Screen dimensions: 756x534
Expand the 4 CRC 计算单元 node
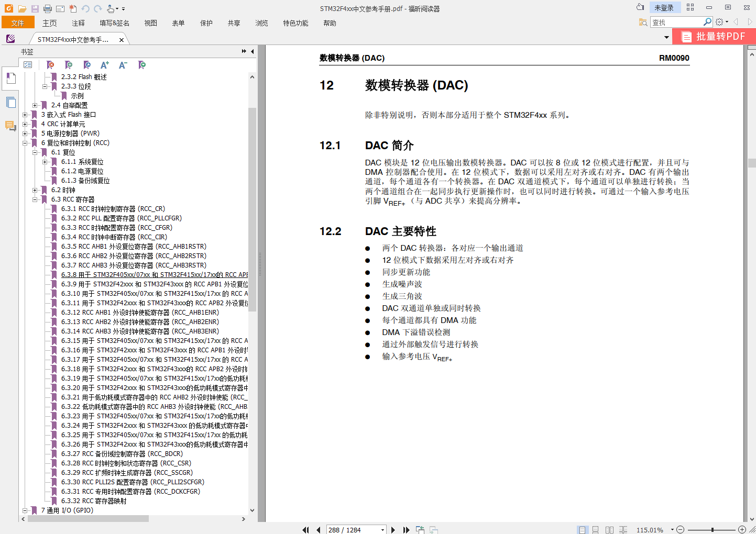[x=25, y=124]
